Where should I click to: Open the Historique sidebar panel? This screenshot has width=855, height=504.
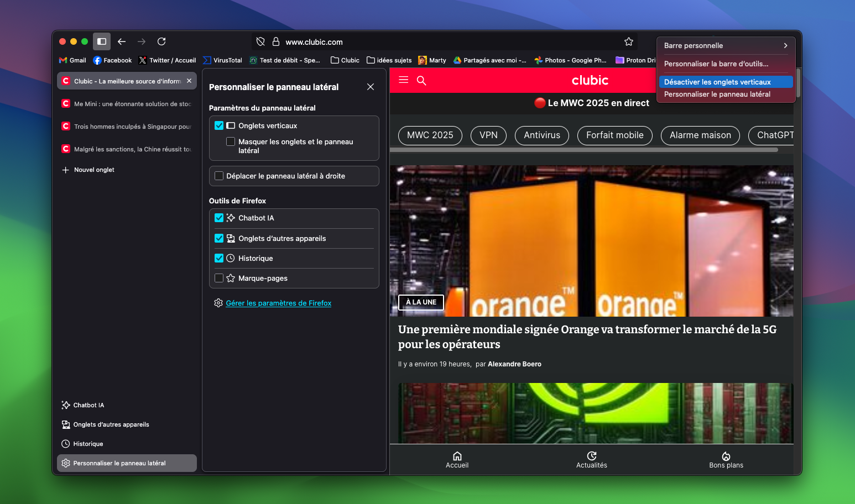87,443
